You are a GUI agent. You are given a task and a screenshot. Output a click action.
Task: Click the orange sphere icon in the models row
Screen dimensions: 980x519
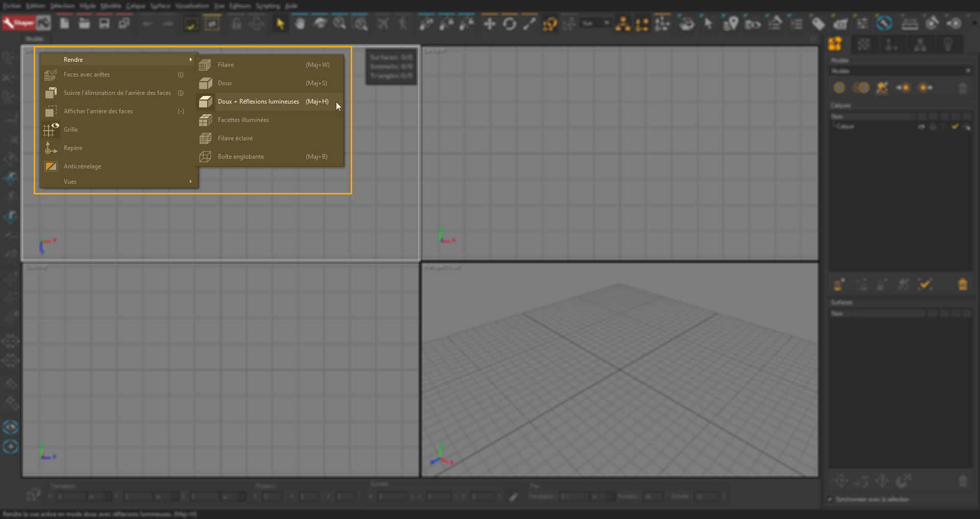(839, 88)
